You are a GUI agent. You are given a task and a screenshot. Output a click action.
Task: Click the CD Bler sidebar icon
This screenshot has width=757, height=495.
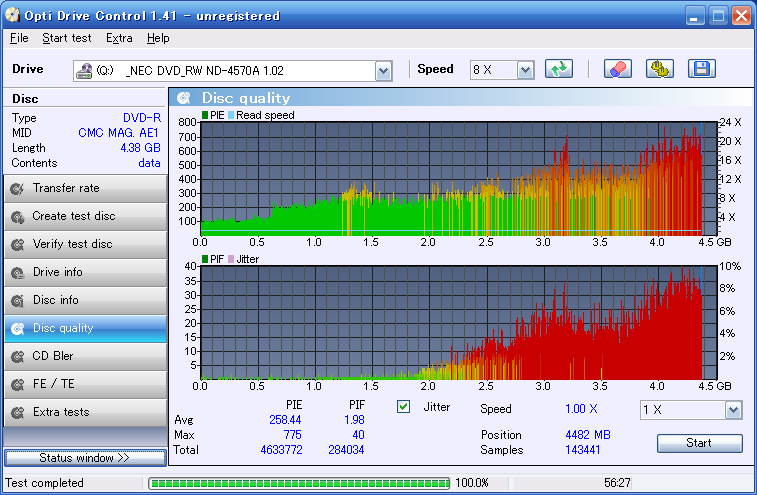pyautogui.click(x=17, y=356)
